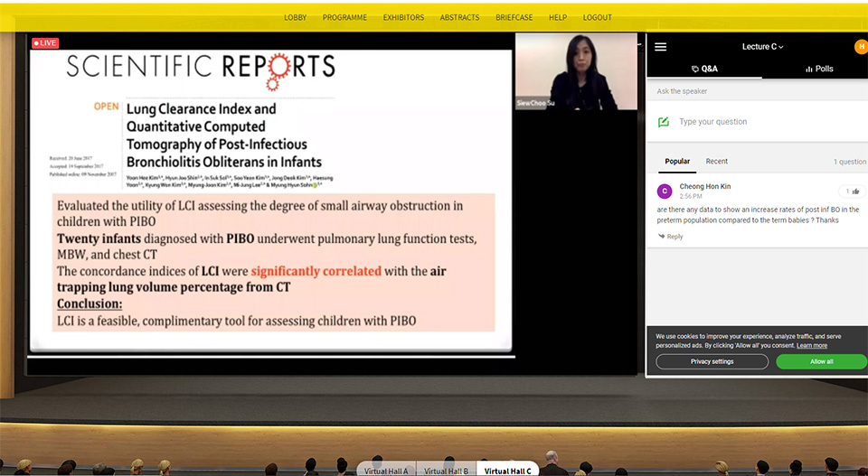Go to LOBBY in top navigation
The height and width of the screenshot is (476, 868).
click(x=295, y=18)
